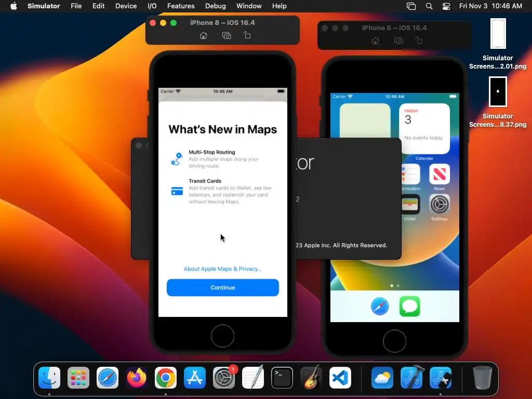Image resolution: width=532 pixels, height=399 pixels.
Task: Click screenshot camera icon in background simulator
Action: [x=398, y=41]
